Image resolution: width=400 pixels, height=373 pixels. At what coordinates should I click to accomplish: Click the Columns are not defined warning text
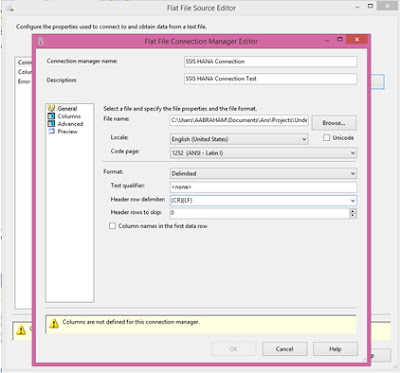tap(131, 322)
